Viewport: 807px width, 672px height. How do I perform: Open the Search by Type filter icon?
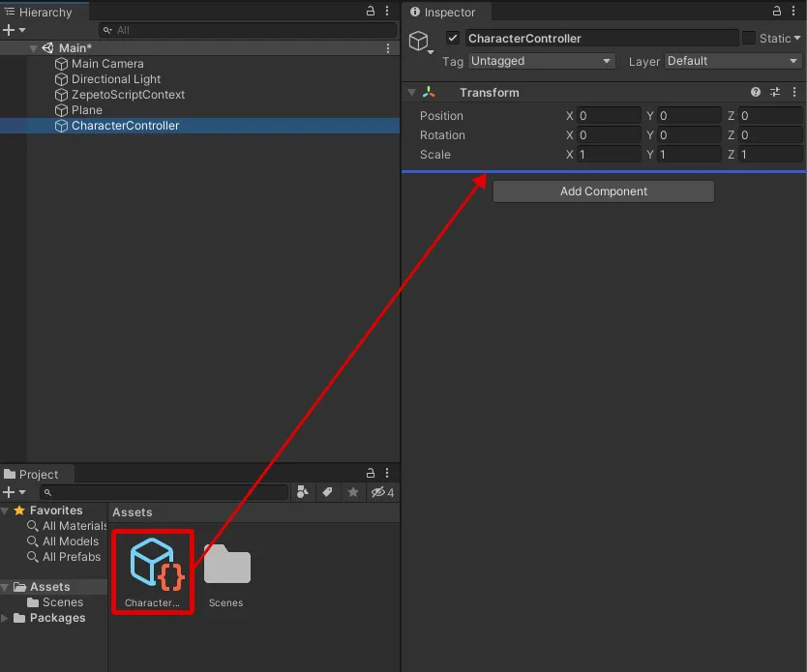click(x=303, y=492)
